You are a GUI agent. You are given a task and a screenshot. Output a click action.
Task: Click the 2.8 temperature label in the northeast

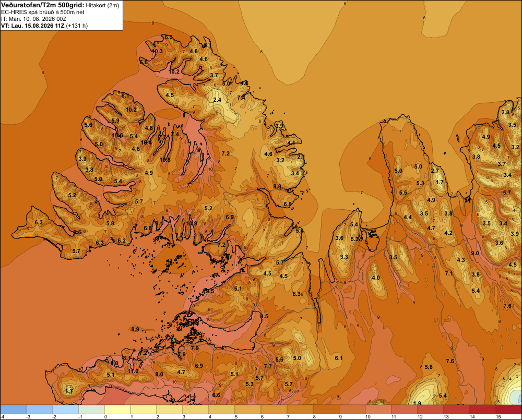[505, 112]
